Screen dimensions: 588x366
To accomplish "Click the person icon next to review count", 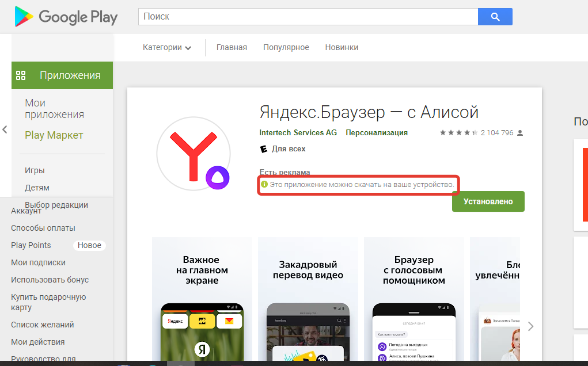I will coord(519,132).
